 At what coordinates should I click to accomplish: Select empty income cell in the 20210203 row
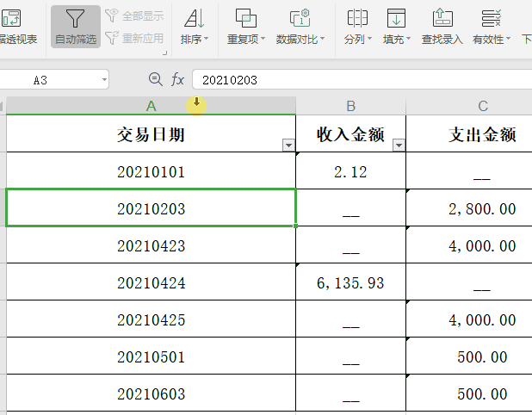point(351,207)
